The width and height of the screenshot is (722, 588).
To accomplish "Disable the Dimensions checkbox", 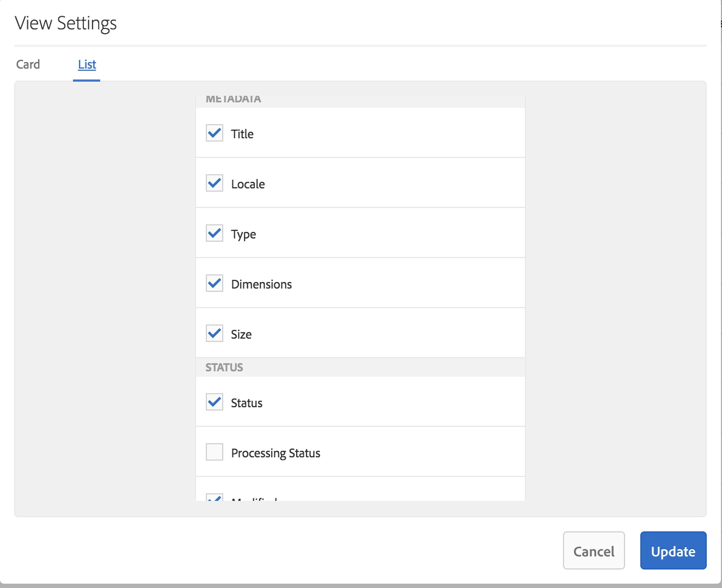I will click(x=215, y=283).
